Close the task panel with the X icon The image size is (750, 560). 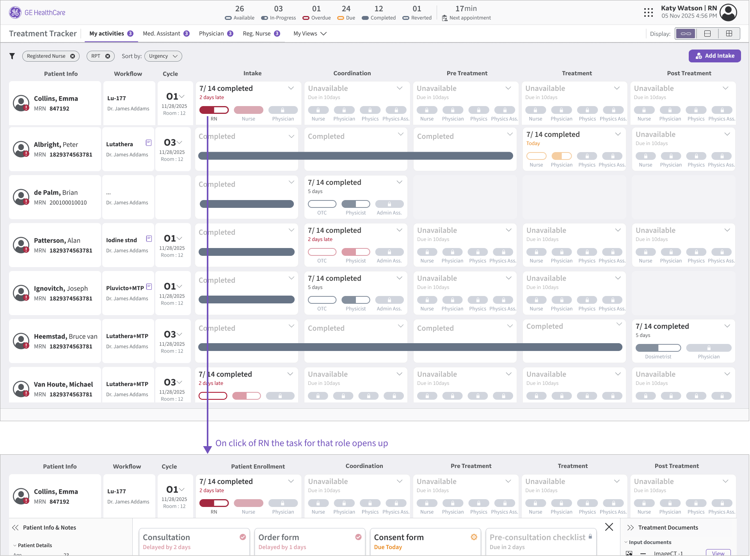point(609,527)
